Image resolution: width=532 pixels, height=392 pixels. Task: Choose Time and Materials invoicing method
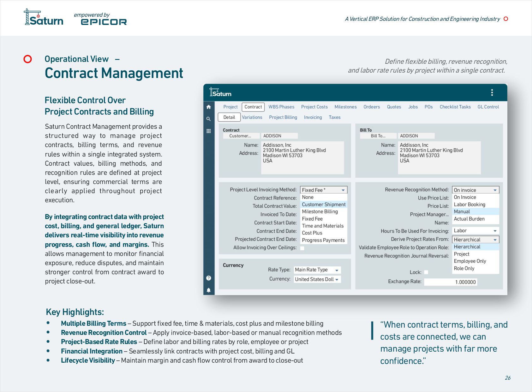pos(324,226)
